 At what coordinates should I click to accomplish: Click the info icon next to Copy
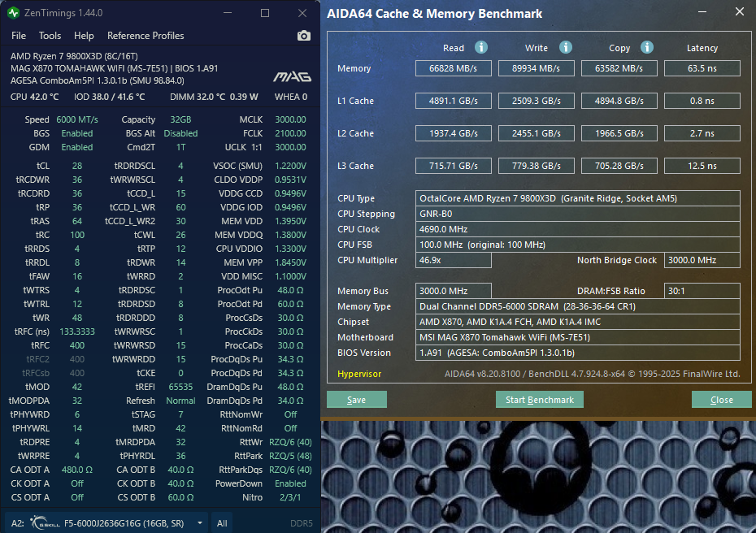coord(647,47)
